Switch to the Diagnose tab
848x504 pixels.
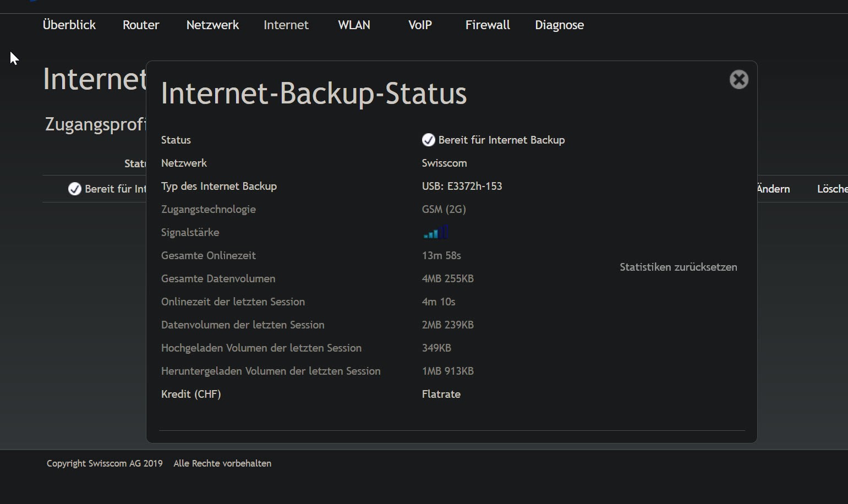(559, 25)
